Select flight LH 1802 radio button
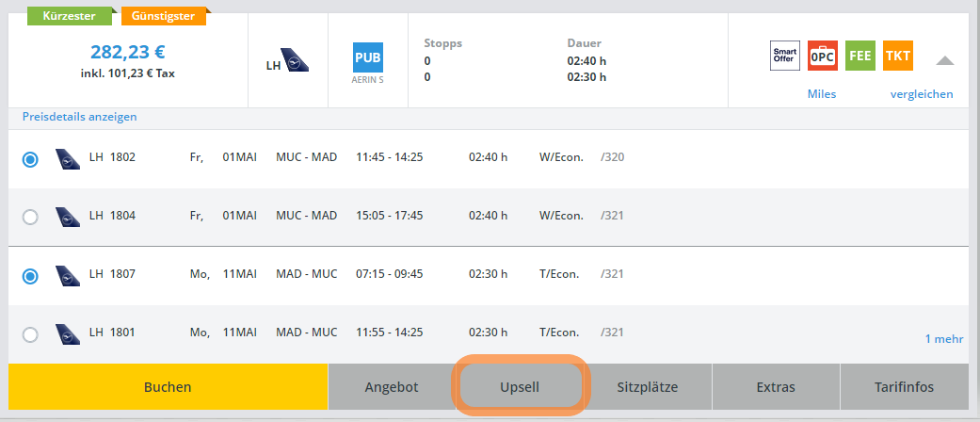Viewport: 980px width, 422px height. tap(30, 159)
